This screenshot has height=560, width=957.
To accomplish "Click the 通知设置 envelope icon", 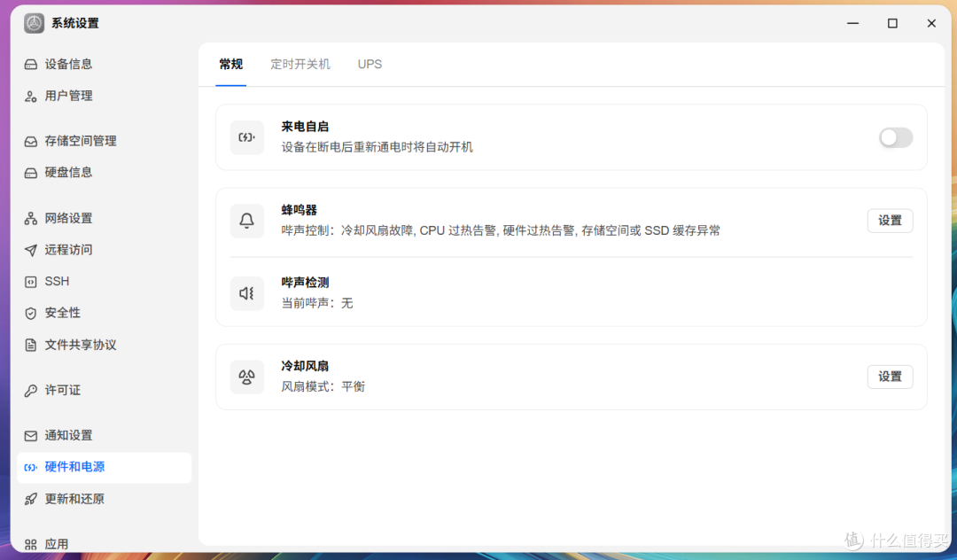I will pos(30,436).
